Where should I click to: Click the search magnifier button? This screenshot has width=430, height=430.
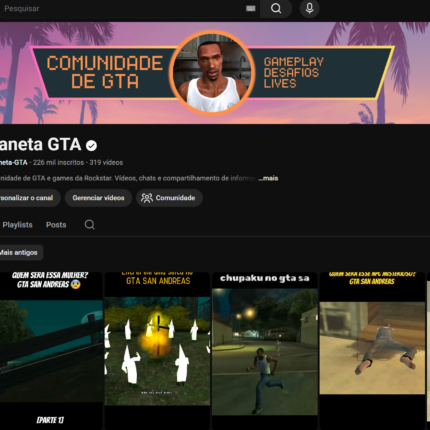click(276, 8)
